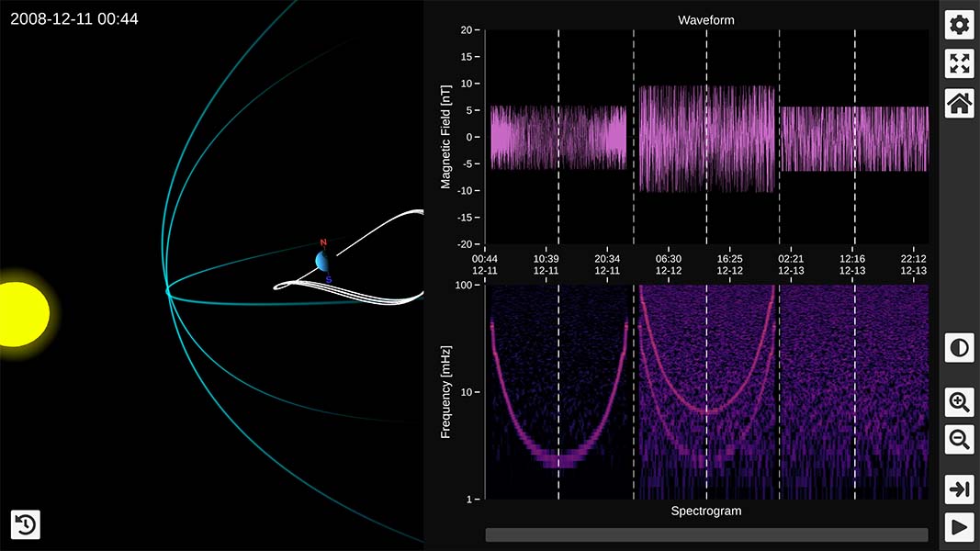
Task: Toggle the contrast half-circle icon
Action: click(960, 348)
